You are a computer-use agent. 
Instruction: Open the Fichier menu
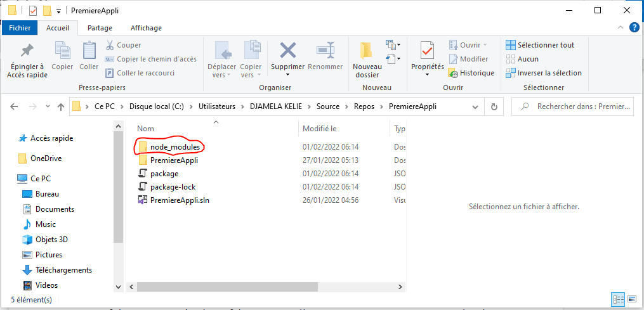pos(20,28)
